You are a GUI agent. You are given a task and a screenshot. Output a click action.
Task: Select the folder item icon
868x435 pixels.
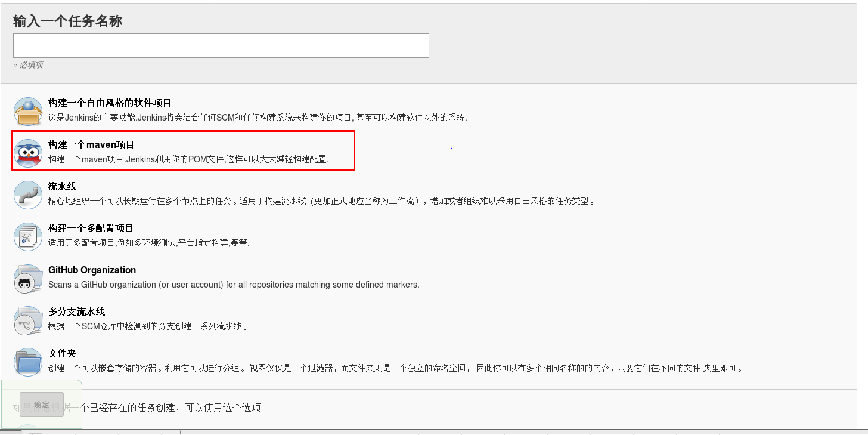(28, 362)
